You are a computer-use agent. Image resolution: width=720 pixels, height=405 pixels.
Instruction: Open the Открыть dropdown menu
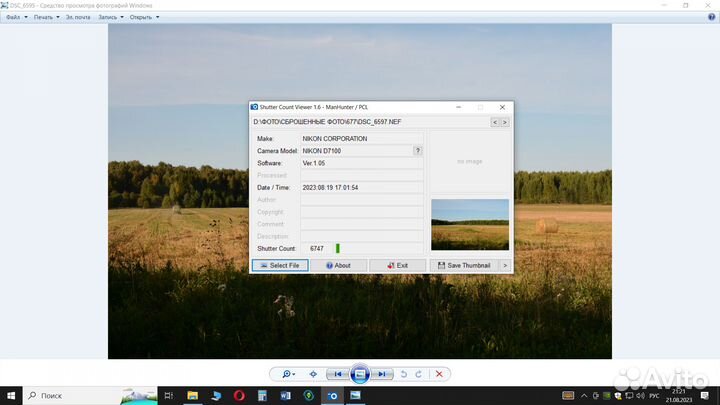click(x=144, y=17)
